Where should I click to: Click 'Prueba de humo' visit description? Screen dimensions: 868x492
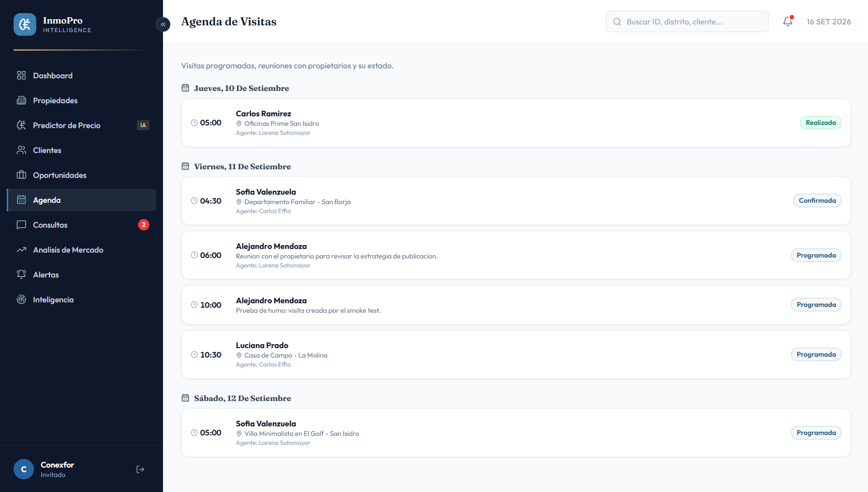pos(308,310)
